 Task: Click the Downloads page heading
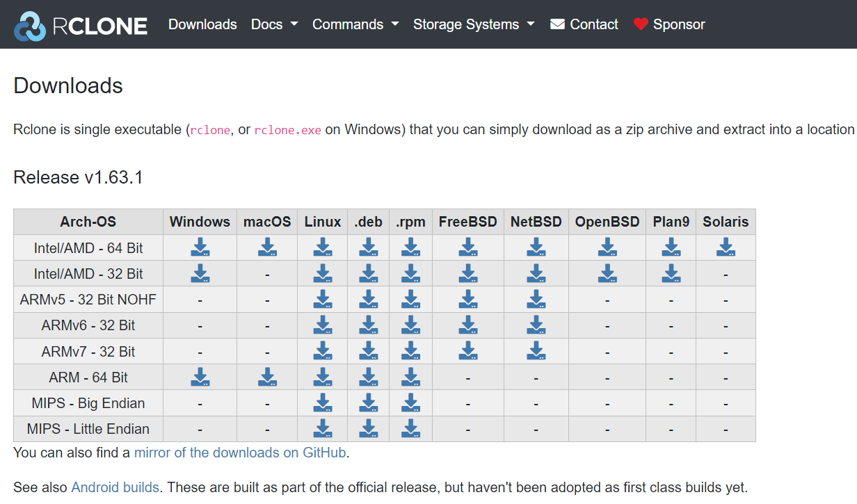coord(68,86)
